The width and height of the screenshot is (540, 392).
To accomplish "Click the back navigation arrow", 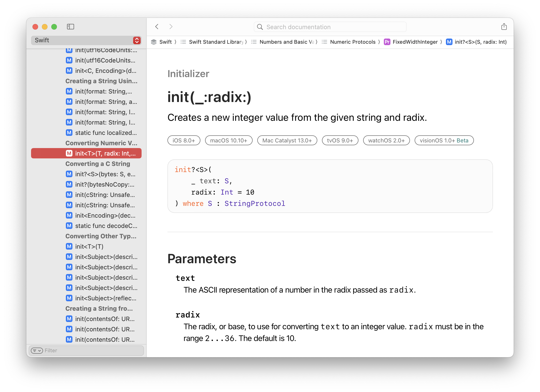I will [157, 27].
